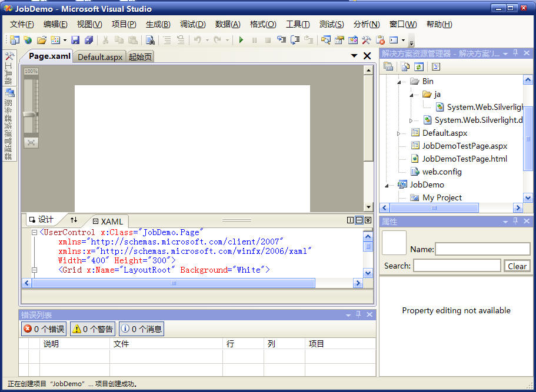Click Refresh icon in Solution Explorer
Screen dimensions: 536x392
[419, 66]
